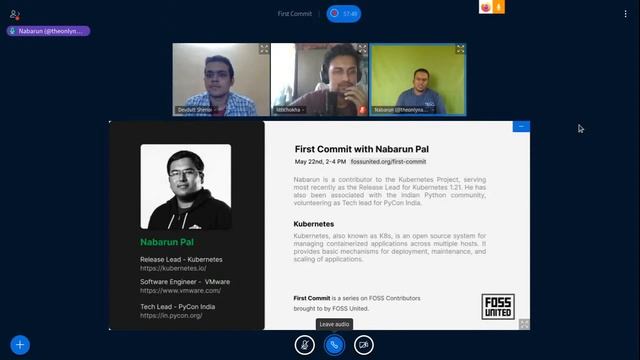This screenshot has height=360, width=640.
Task: Click the green Nabarun Pal name
Action: pos(167,242)
